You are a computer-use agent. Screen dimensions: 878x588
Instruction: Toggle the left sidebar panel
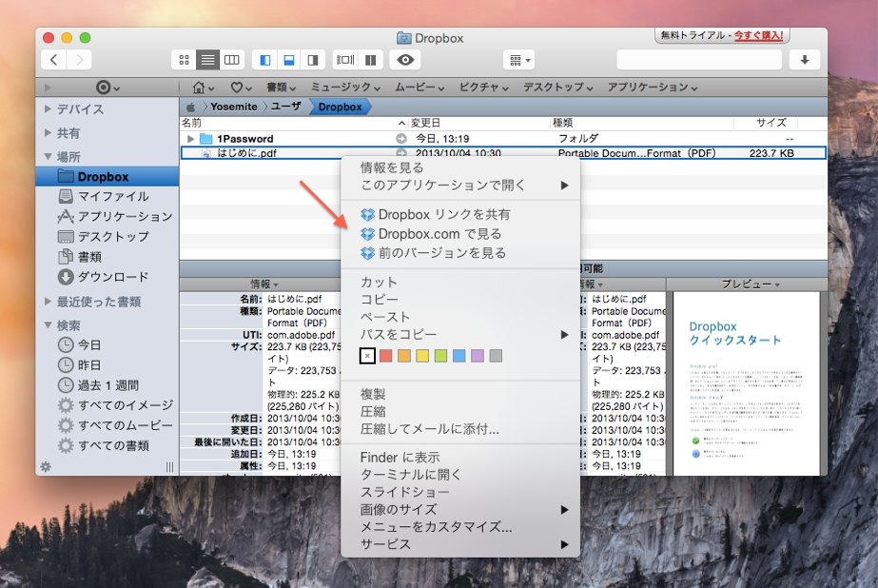coord(265,60)
